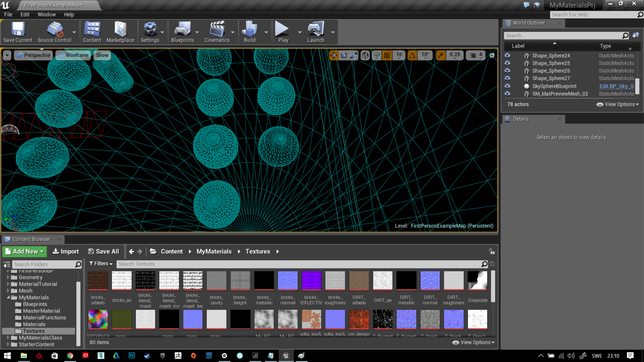This screenshot has width=644, height=362.
Task: Toggle grid snapping in the viewport
Action: click(387, 55)
